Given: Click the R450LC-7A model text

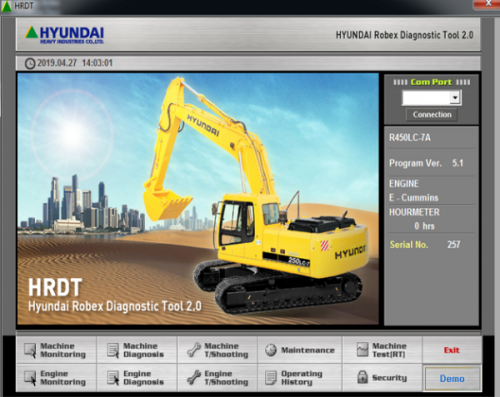Looking at the screenshot, I should [410, 137].
